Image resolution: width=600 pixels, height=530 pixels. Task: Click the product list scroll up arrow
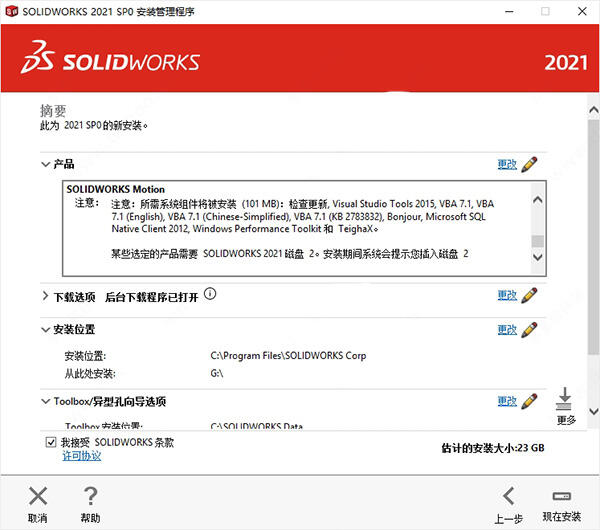538,199
